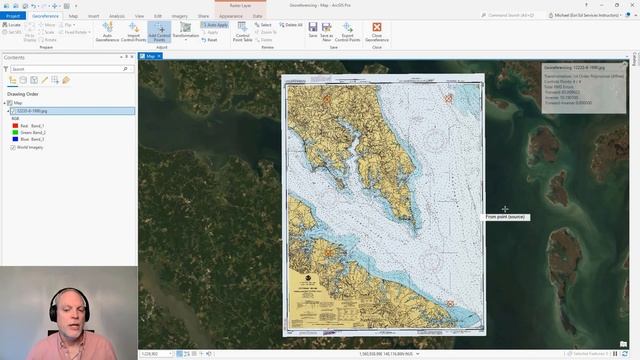Open the Insert ribbon tab

click(93, 16)
